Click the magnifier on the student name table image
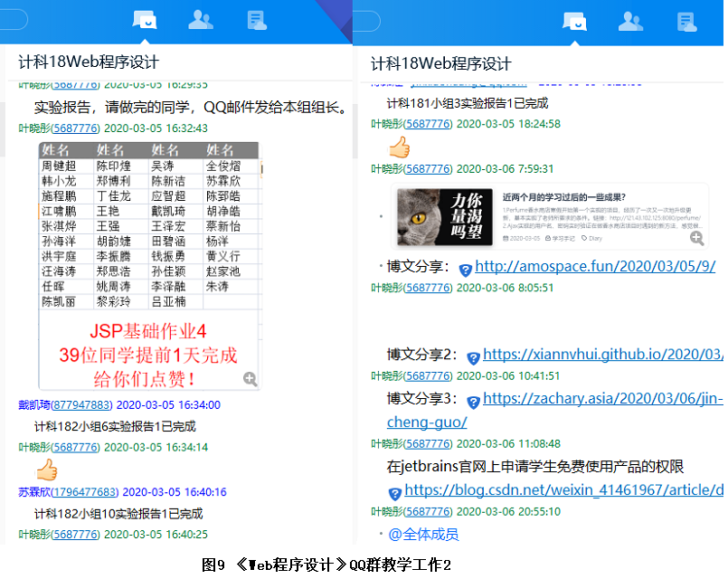 250,380
